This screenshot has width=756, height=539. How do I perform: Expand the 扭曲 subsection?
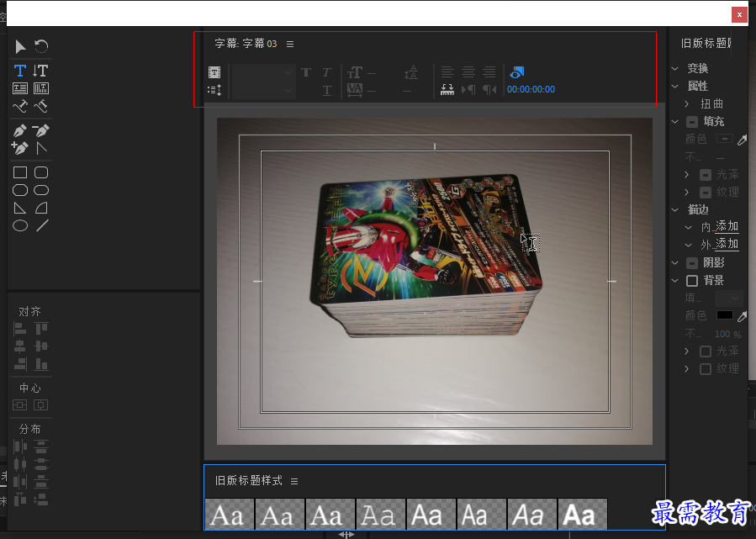686,103
